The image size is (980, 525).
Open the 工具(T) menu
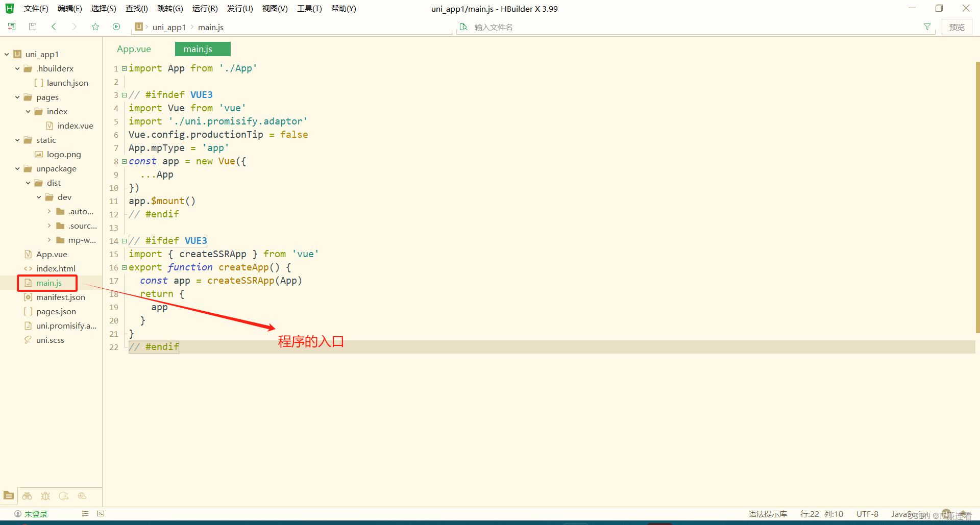[x=309, y=9]
